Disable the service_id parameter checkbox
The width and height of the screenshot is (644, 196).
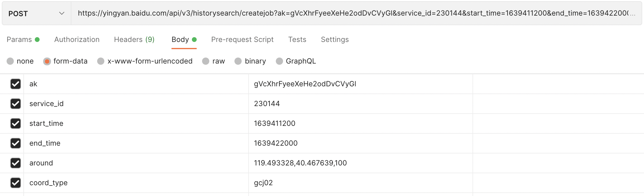point(16,104)
